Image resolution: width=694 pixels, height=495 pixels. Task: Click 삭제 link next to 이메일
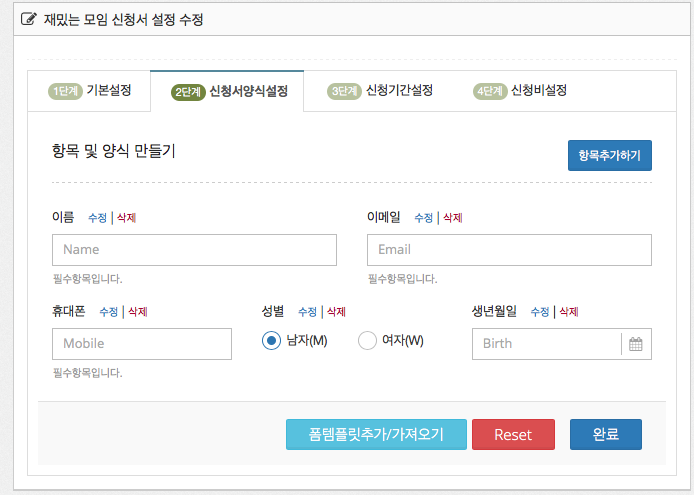pos(452,218)
